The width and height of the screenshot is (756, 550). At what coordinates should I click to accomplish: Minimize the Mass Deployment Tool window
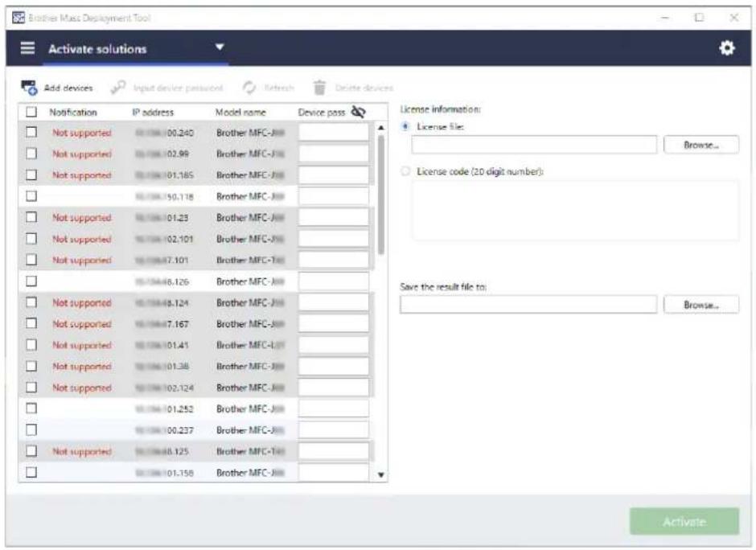[665, 18]
